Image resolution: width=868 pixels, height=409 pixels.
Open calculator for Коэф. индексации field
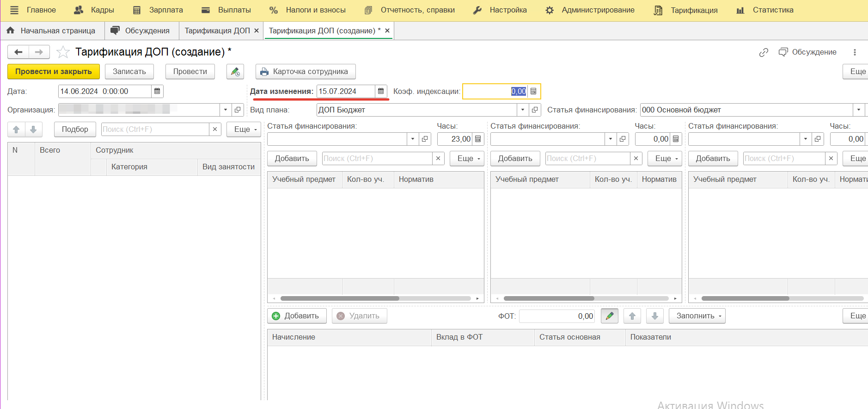(x=533, y=91)
